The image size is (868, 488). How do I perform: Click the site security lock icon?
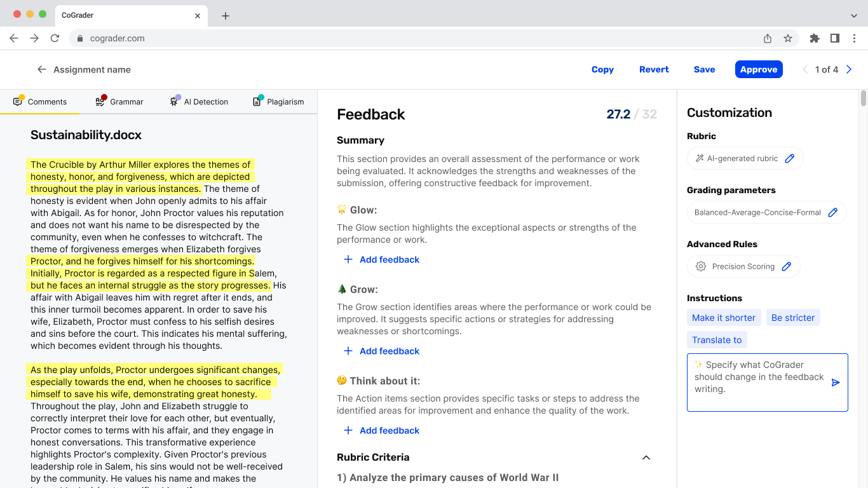(x=79, y=38)
